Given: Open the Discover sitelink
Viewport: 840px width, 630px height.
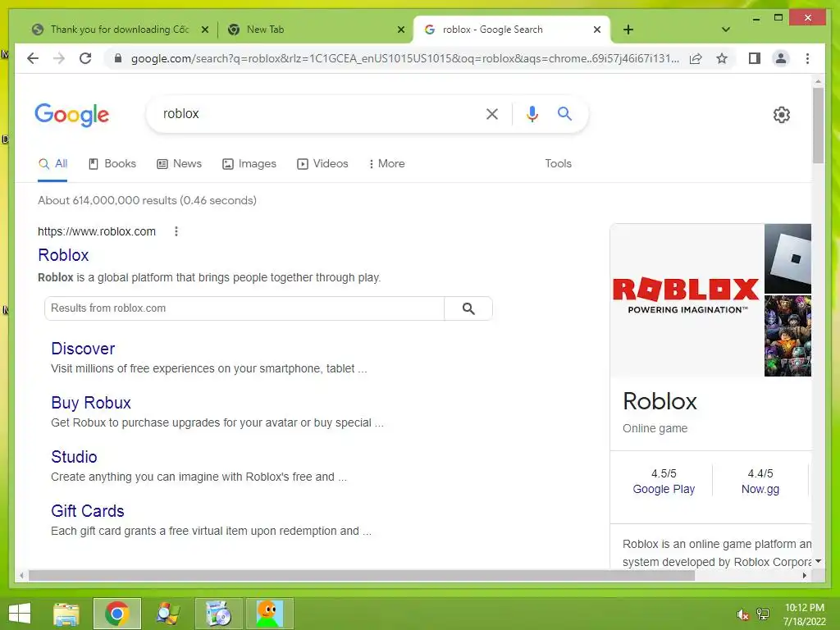Looking at the screenshot, I should [83, 349].
